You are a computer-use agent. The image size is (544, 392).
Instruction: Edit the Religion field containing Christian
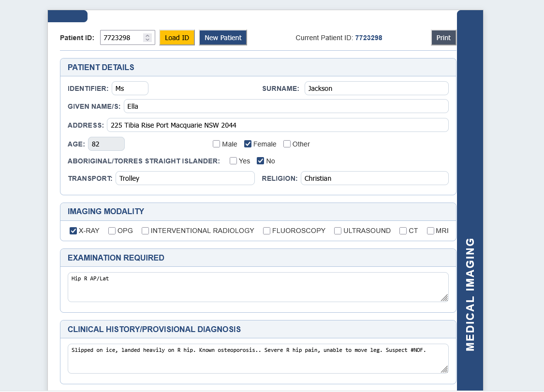(374, 178)
